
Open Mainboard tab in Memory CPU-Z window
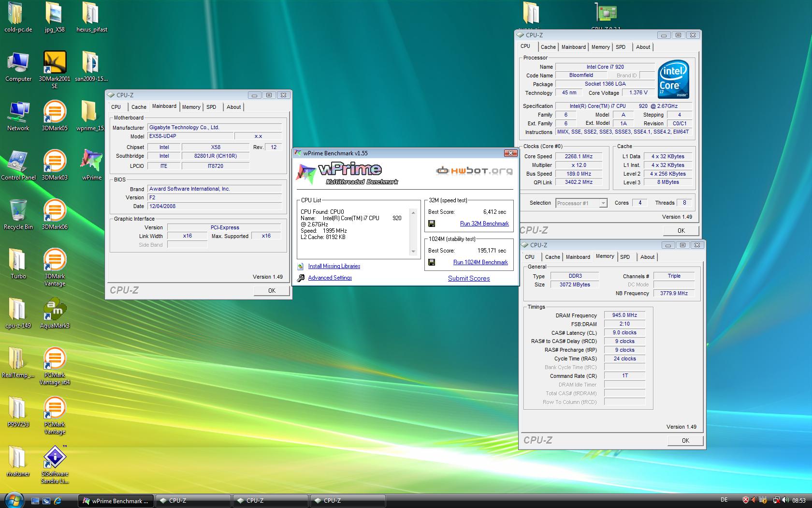click(x=578, y=257)
